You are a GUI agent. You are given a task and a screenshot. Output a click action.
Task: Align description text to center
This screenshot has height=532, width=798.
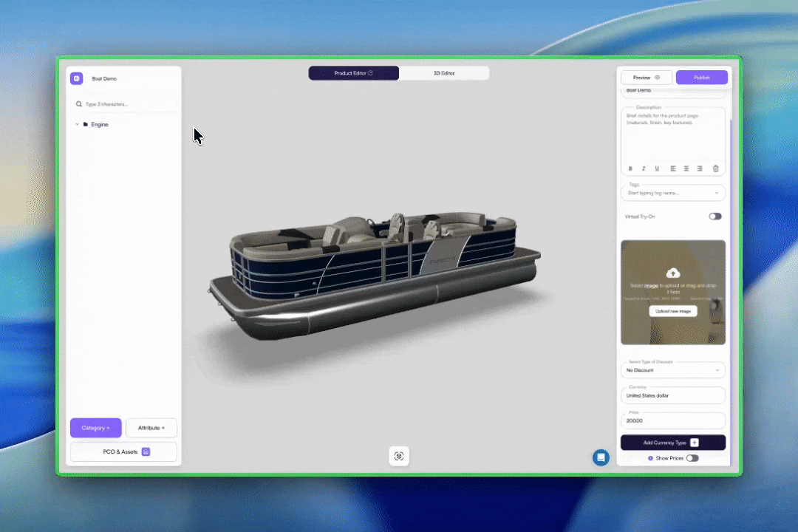[x=686, y=168]
